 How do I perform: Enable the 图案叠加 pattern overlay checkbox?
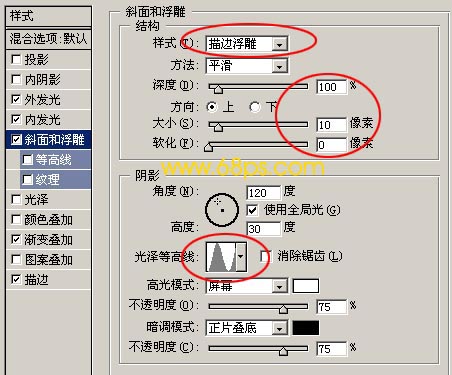point(16,259)
